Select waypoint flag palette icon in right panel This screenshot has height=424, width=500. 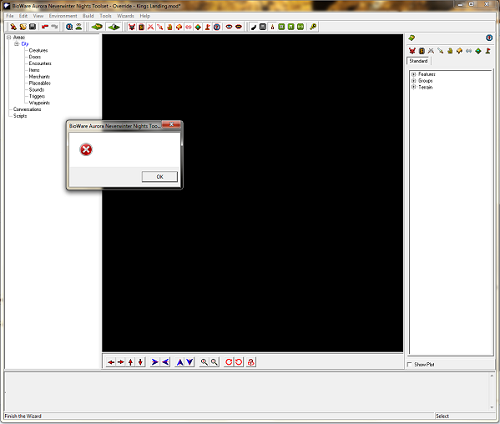(x=488, y=51)
